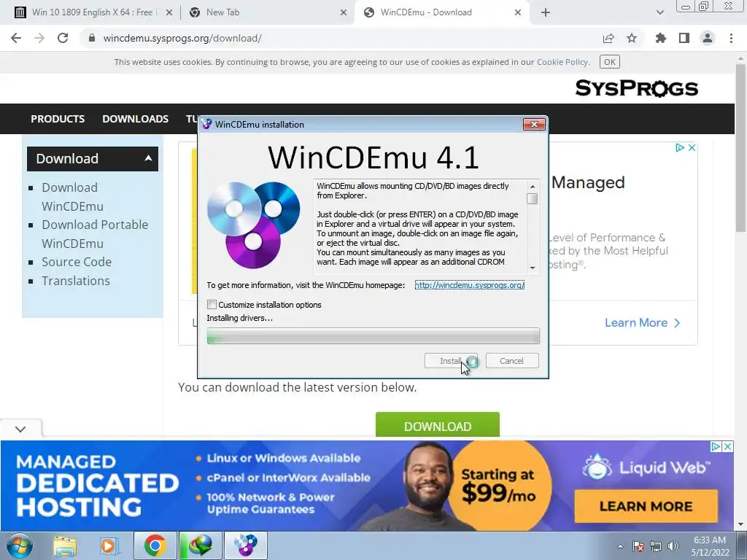Open the wincdemu.sysprogs.org homepage link
Viewport: 747px width, 560px height.
pyautogui.click(x=470, y=285)
